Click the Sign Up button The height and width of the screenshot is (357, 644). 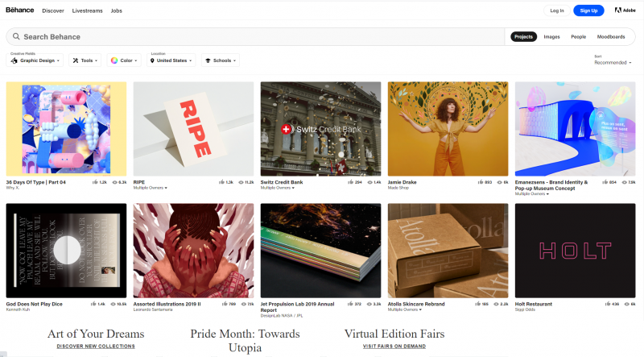coord(588,10)
